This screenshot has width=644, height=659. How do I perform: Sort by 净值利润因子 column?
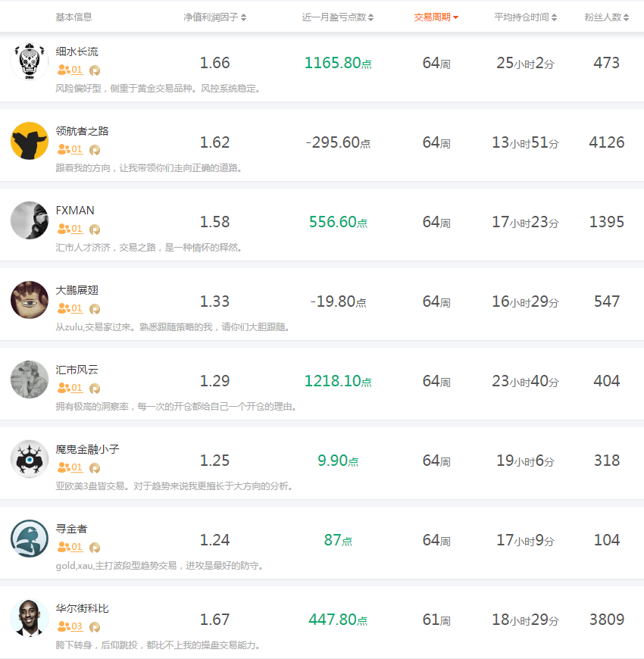215,17
